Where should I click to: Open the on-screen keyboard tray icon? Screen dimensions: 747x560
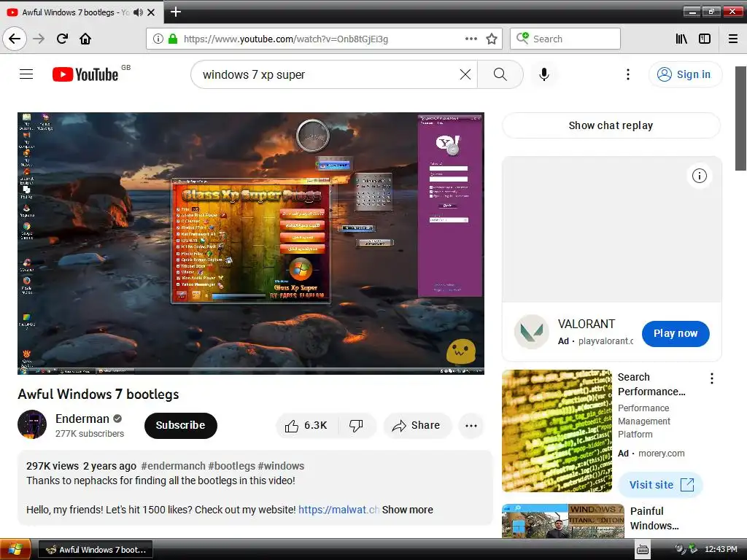[643, 550]
